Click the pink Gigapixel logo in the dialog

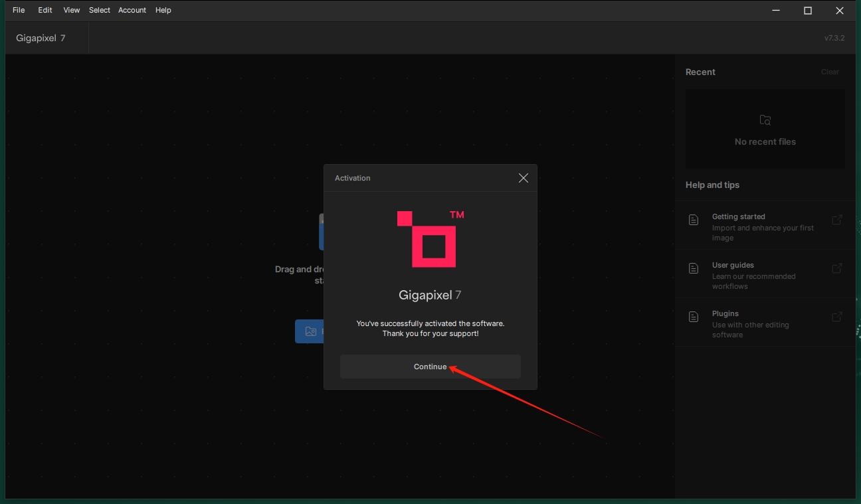430,239
